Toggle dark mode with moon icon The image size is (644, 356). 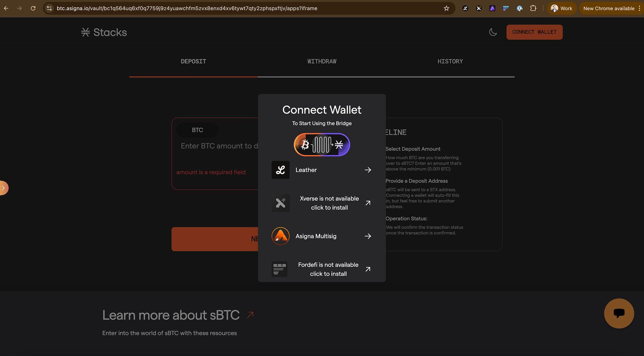pos(493,32)
